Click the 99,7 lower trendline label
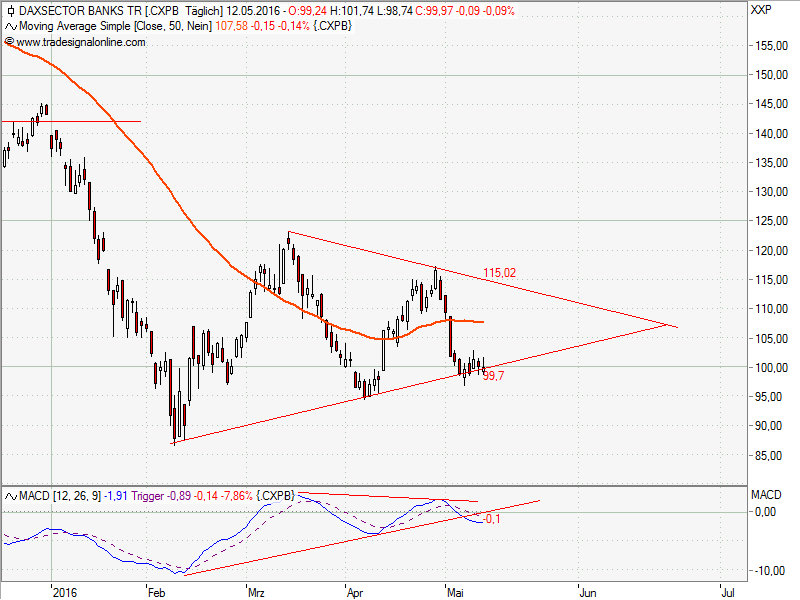 493,376
